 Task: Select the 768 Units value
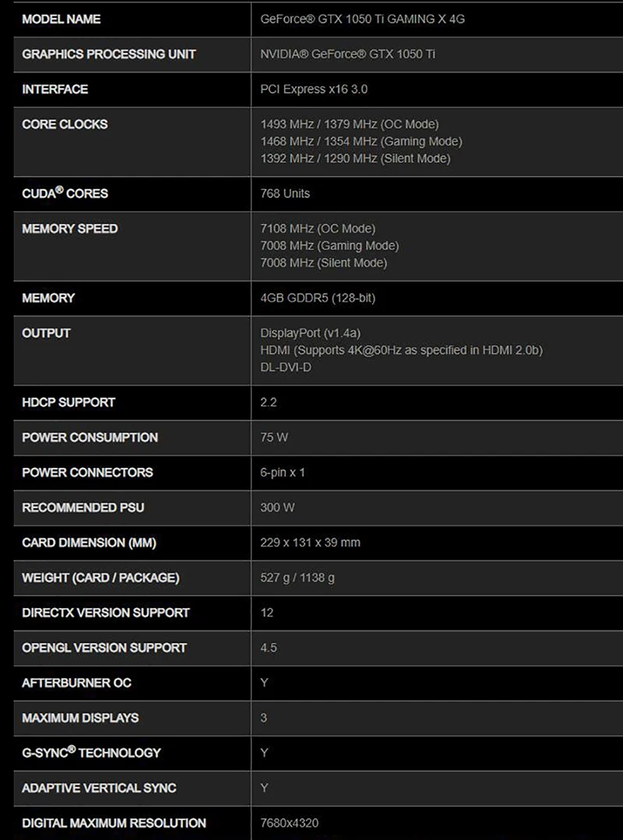coord(285,193)
